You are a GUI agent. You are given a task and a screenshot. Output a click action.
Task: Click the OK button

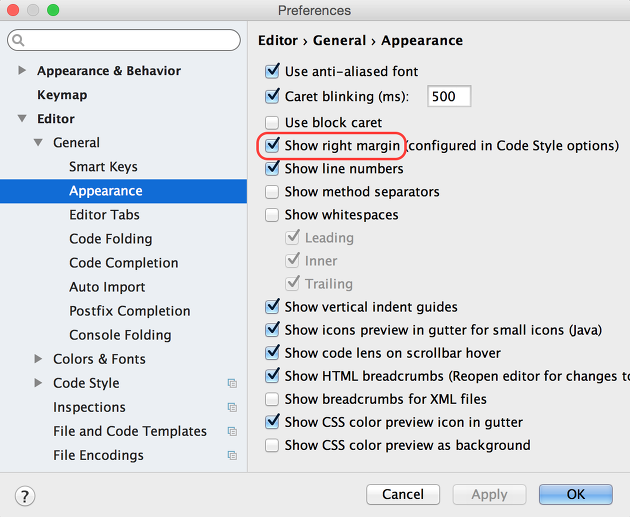(576, 494)
